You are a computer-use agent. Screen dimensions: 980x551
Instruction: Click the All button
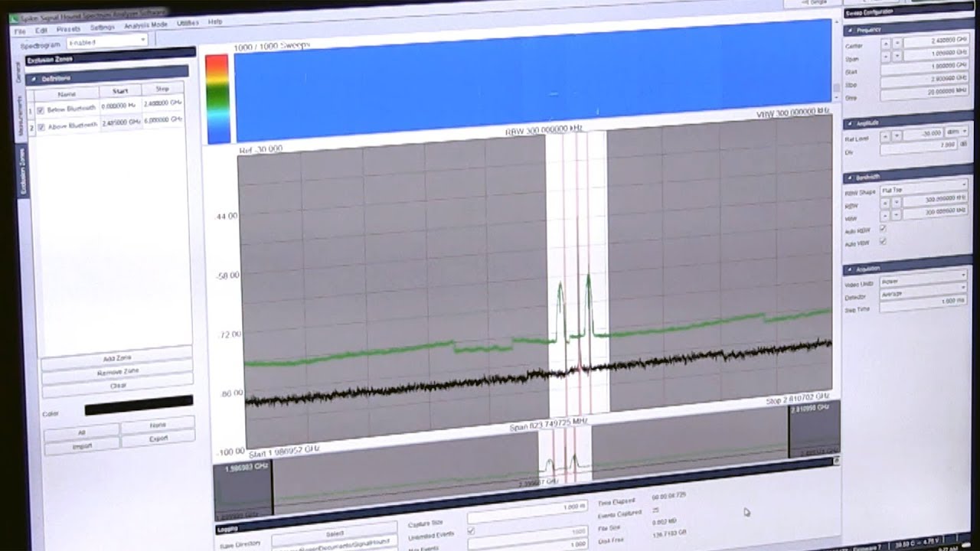tap(82, 432)
